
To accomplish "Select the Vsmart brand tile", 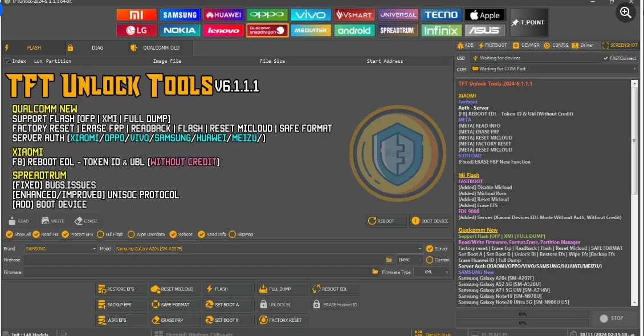I will (354, 15).
